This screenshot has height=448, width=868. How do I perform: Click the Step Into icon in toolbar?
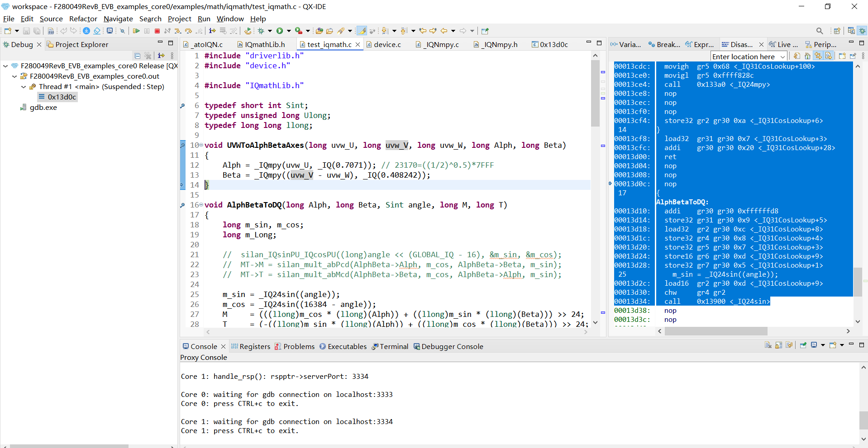(x=178, y=31)
